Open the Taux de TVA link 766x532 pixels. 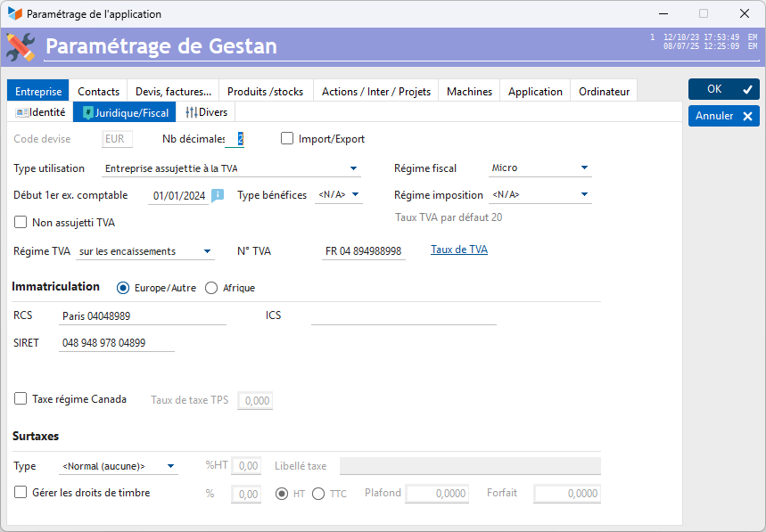(x=458, y=250)
